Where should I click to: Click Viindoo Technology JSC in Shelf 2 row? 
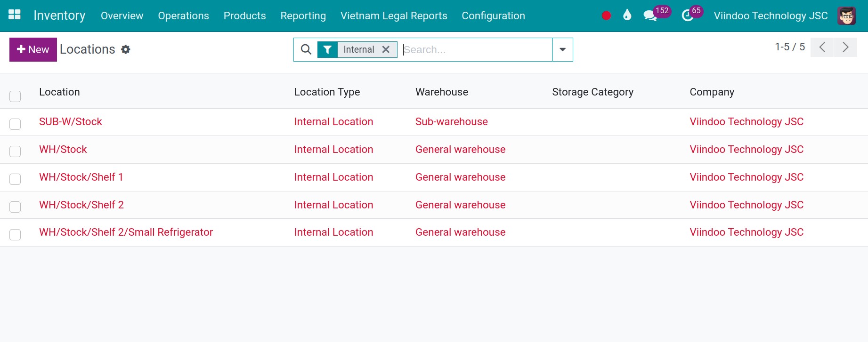[x=746, y=205]
